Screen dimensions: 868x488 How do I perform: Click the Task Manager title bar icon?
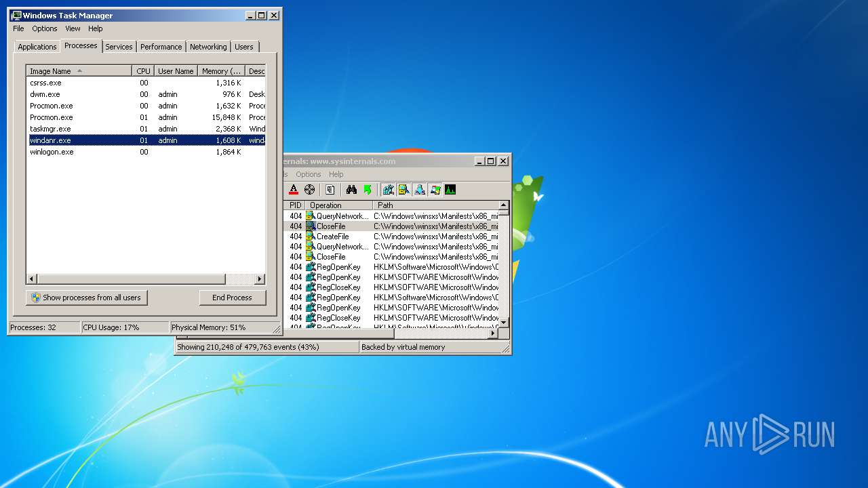16,16
